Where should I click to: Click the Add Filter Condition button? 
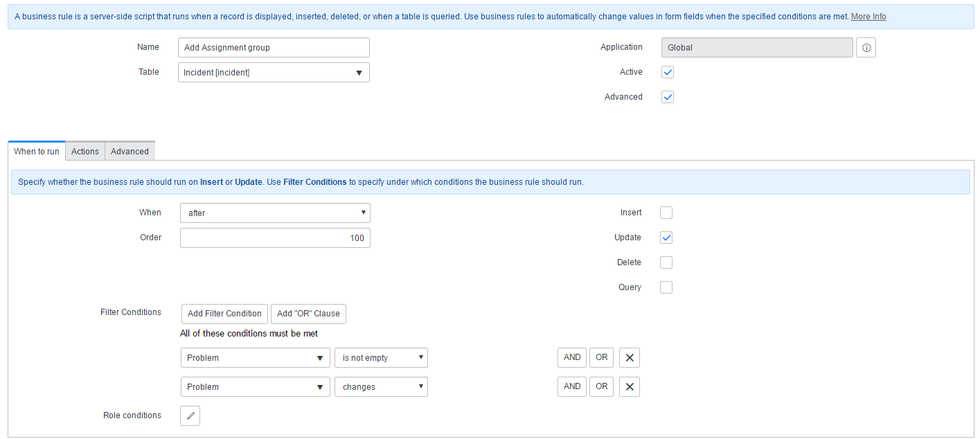(224, 314)
